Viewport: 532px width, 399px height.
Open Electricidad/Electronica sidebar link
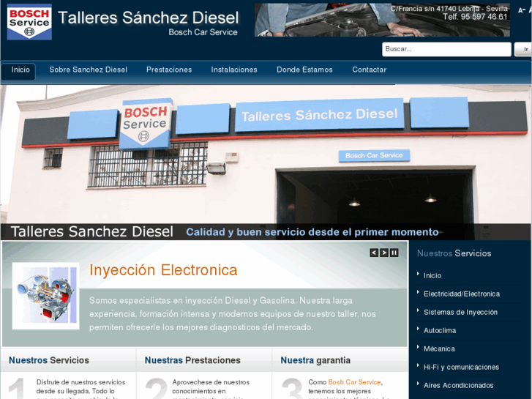(x=462, y=294)
